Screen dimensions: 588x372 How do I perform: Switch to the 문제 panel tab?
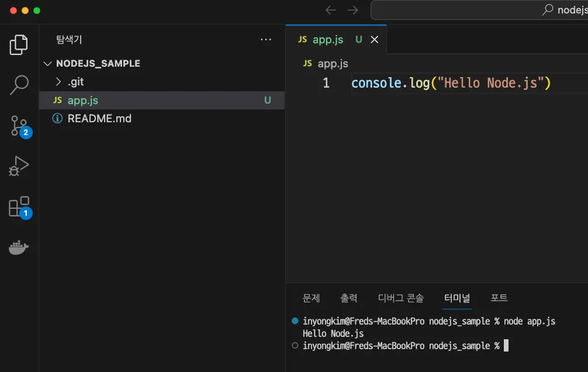click(311, 298)
